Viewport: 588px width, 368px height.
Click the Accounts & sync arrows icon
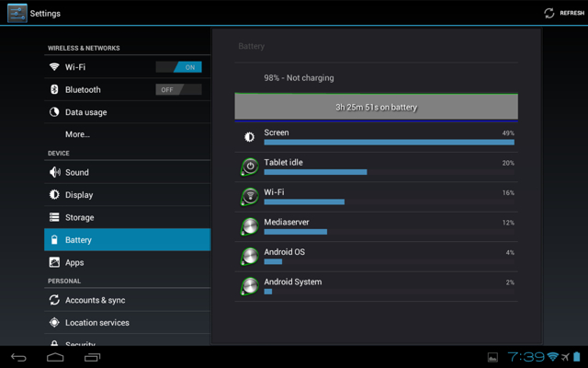54,300
